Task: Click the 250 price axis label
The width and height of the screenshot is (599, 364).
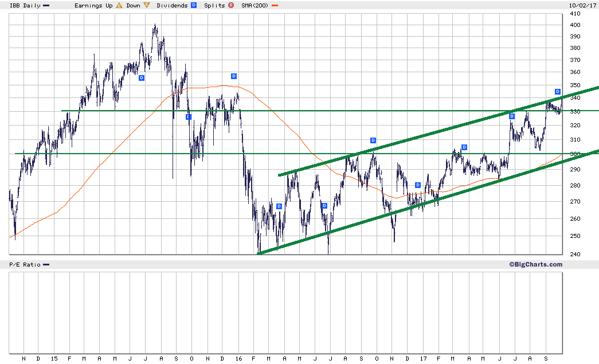Action: coord(575,236)
